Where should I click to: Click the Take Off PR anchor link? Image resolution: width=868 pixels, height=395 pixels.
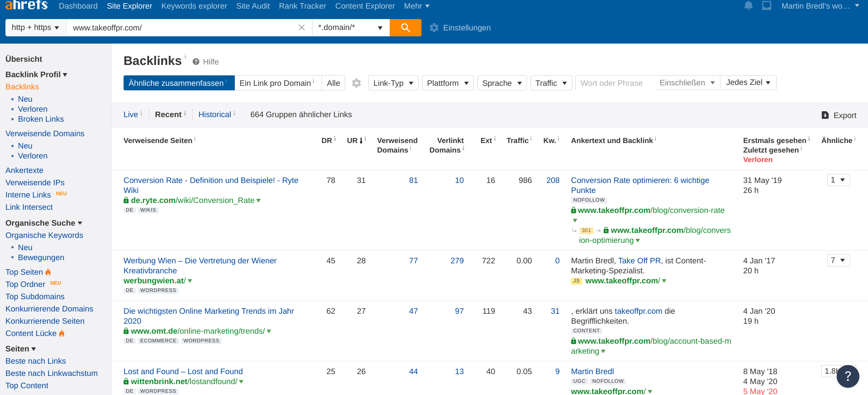coord(640,261)
